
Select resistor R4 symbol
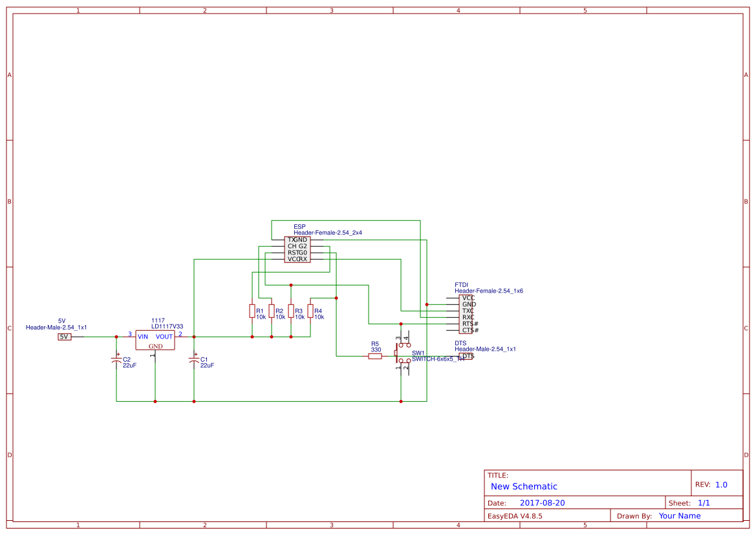[311, 312]
